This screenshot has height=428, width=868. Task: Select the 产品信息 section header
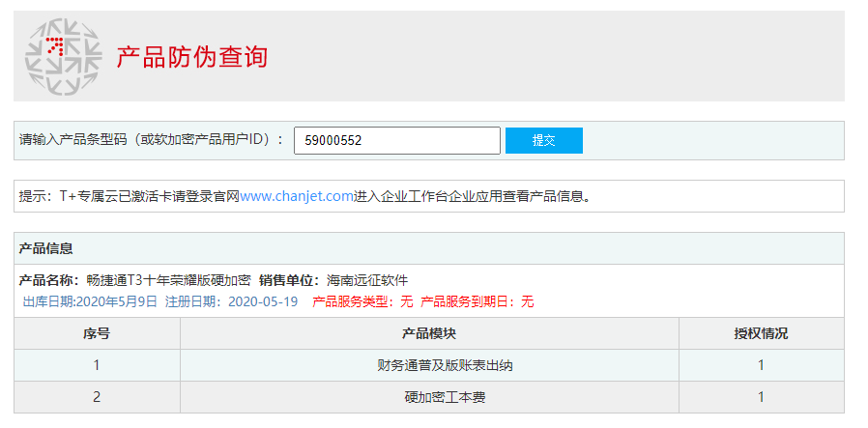click(429, 248)
